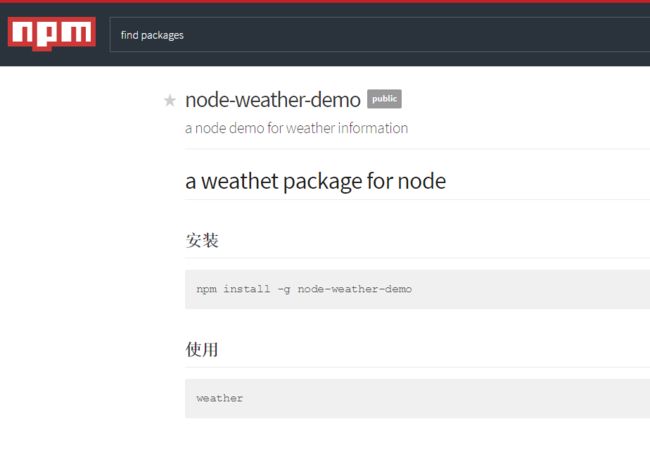Image resolution: width=650 pixels, height=469 pixels.
Task: Click the npm logo
Action: [52, 34]
